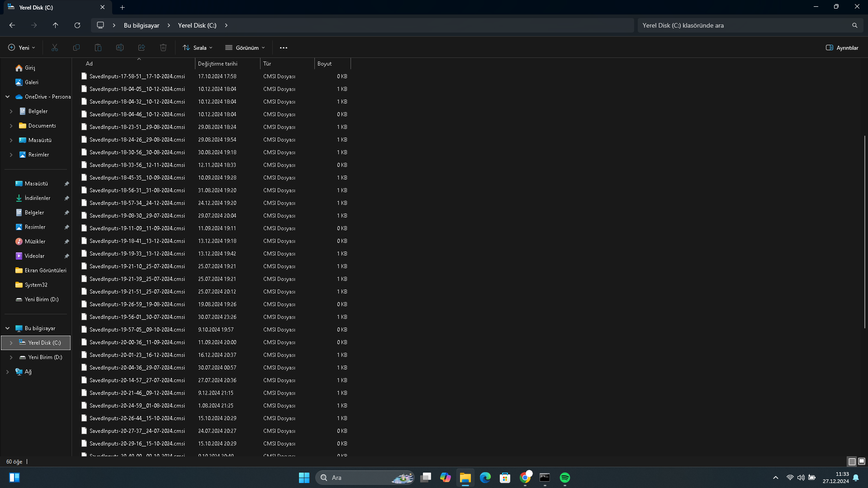Expand the Documents folder in sidebar
This screenshot has height=488, width=868.
tap(11, 126)
